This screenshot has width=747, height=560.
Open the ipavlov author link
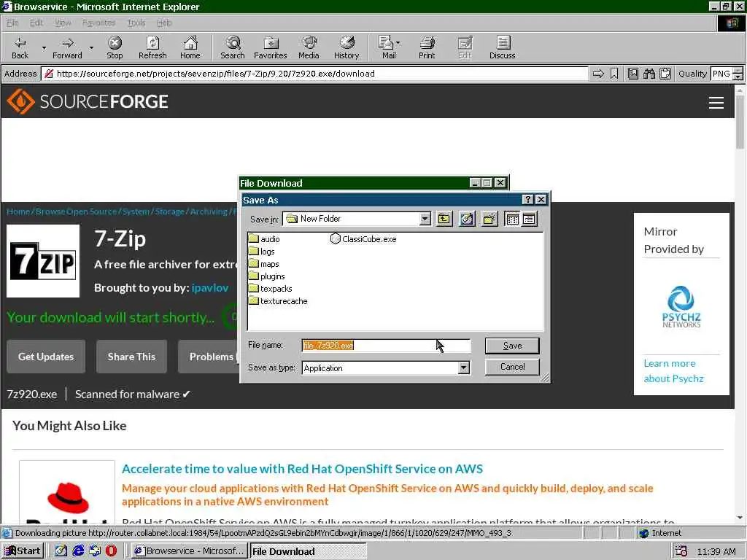point(210,287)
